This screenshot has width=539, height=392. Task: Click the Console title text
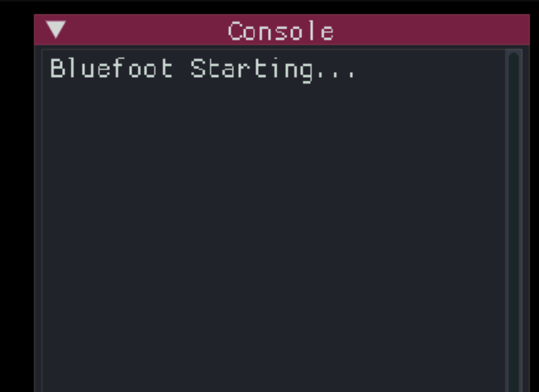pos(281,32)
